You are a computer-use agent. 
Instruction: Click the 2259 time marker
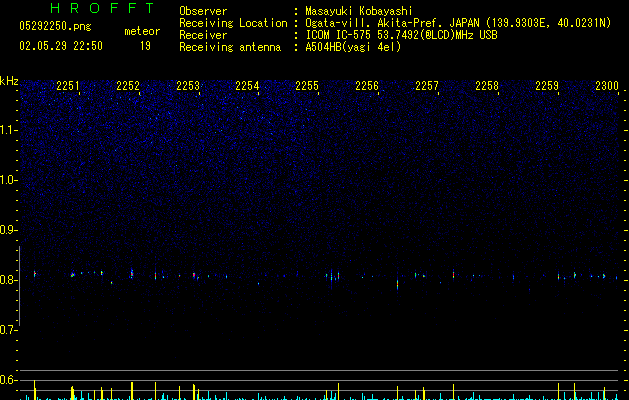[x=547, y=86]
